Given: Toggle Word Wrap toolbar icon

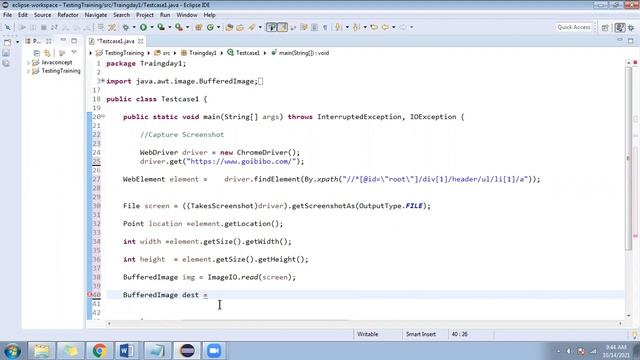Looking at the screenshot, I should tap(304, 27).
